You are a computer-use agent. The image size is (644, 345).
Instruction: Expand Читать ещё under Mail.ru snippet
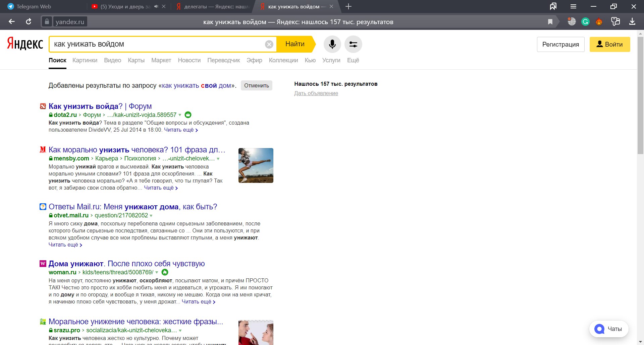point(65,245)
